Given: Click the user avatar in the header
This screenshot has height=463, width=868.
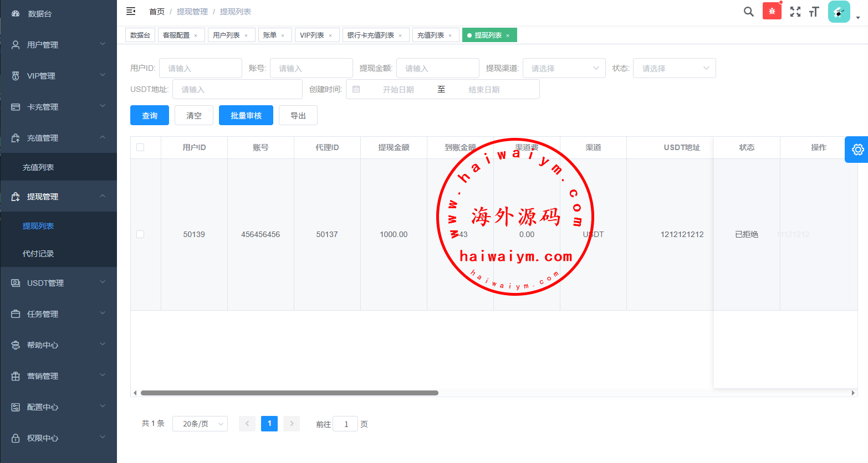Looking at the screenshot, I should tap(839, 12).
